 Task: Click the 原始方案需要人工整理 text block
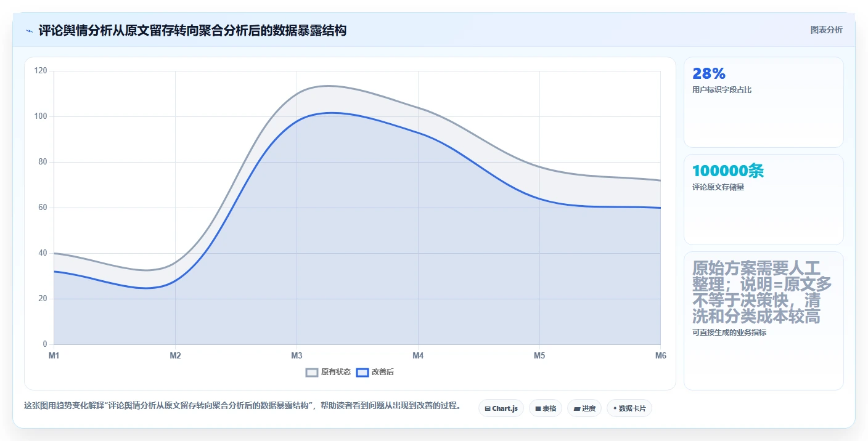(763, 293)
